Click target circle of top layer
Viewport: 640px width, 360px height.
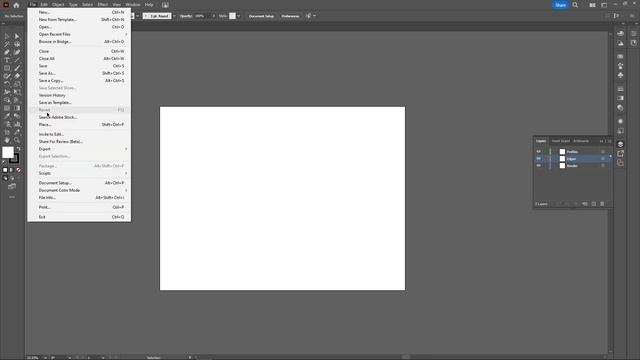(x=603, y=151)
